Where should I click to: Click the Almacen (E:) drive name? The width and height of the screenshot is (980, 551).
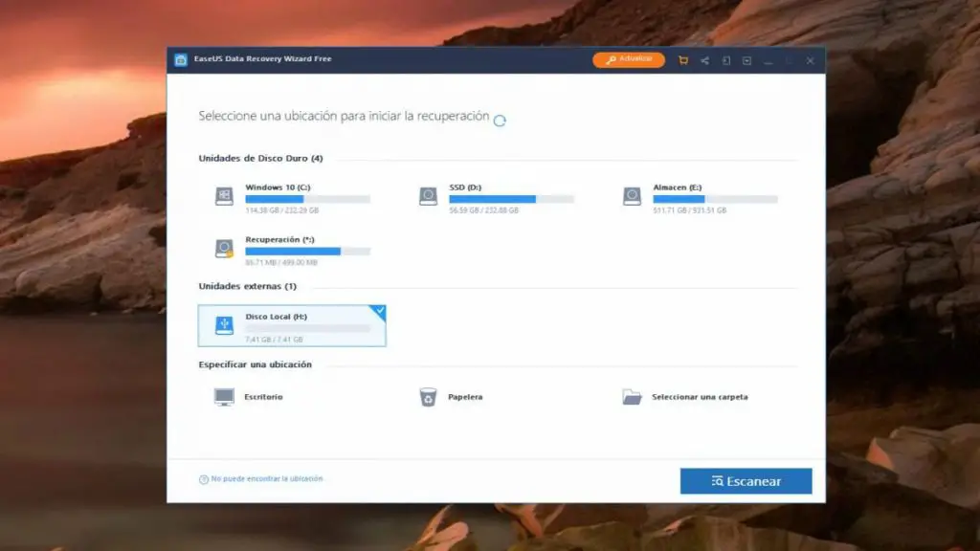(x=677, y=187)
